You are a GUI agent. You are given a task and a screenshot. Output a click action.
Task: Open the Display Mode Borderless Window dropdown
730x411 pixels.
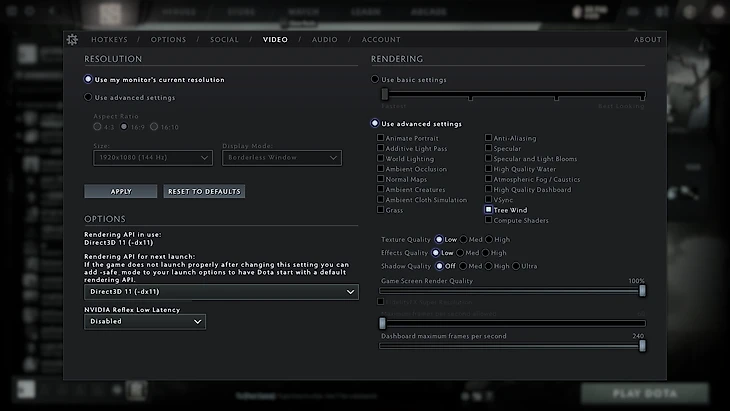point(281,157)
